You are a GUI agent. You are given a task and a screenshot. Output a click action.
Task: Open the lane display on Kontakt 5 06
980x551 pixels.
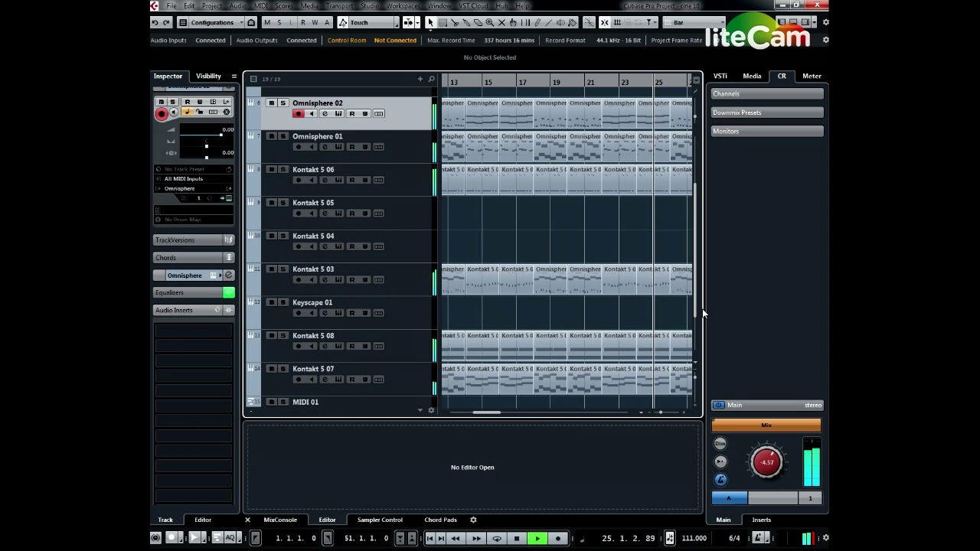pyautogui.click(x=378, y=180)
